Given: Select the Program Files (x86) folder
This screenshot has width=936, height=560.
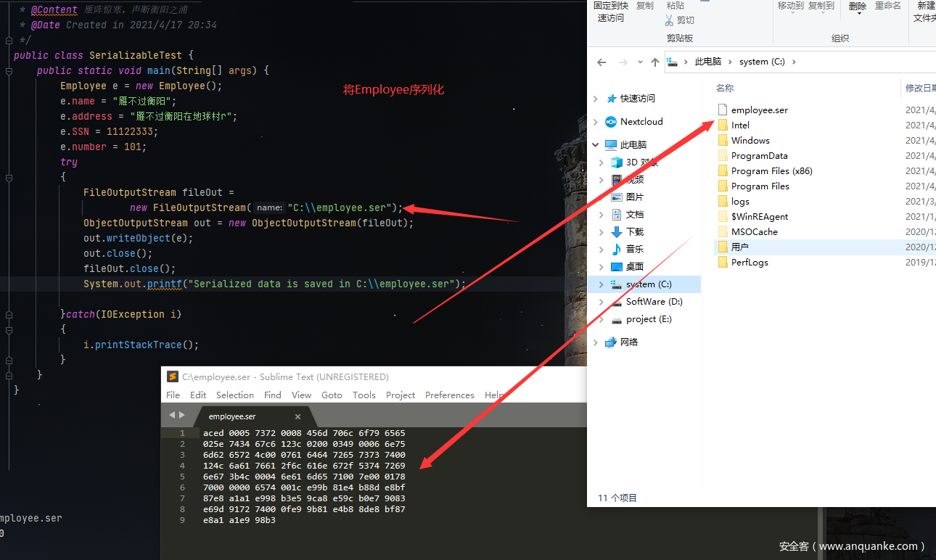Looking at the screenshot, I should pyautogui.click(x=771, y=171).
